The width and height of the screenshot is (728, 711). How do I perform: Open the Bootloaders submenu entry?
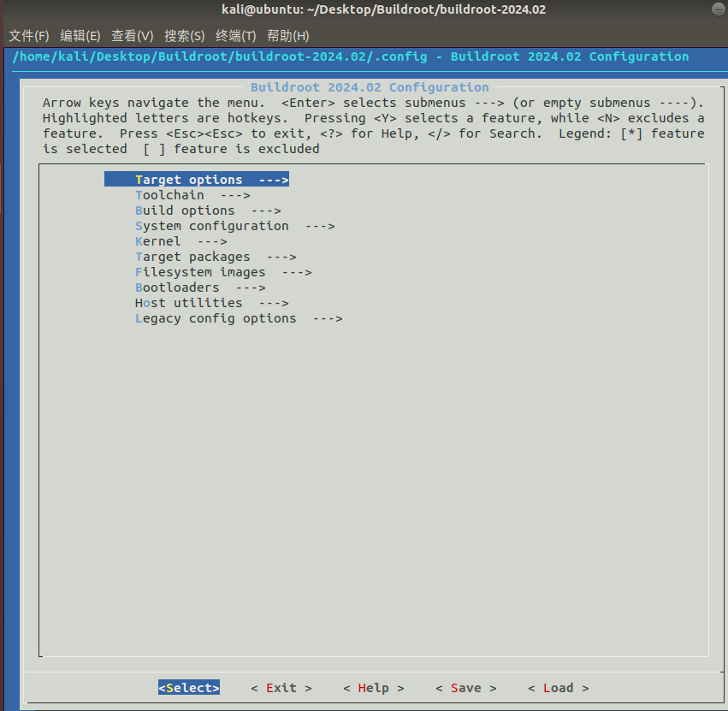[x=200, y=287]
